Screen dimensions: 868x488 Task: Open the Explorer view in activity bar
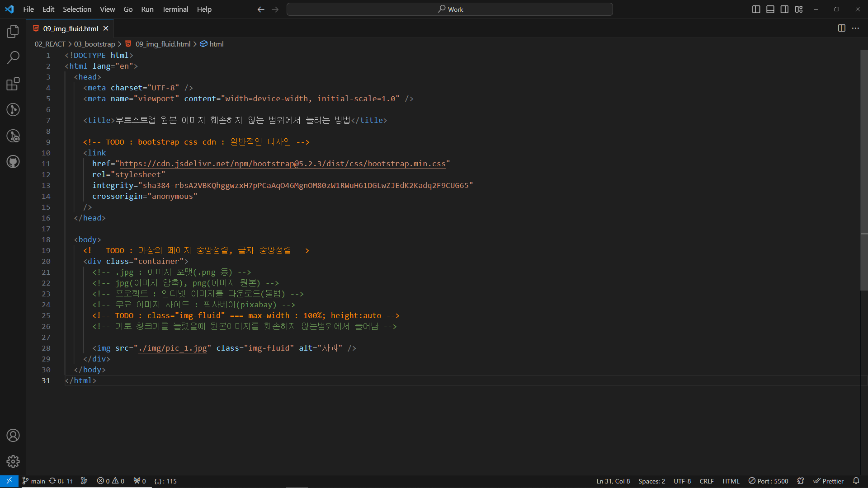(x=13, y=32)
